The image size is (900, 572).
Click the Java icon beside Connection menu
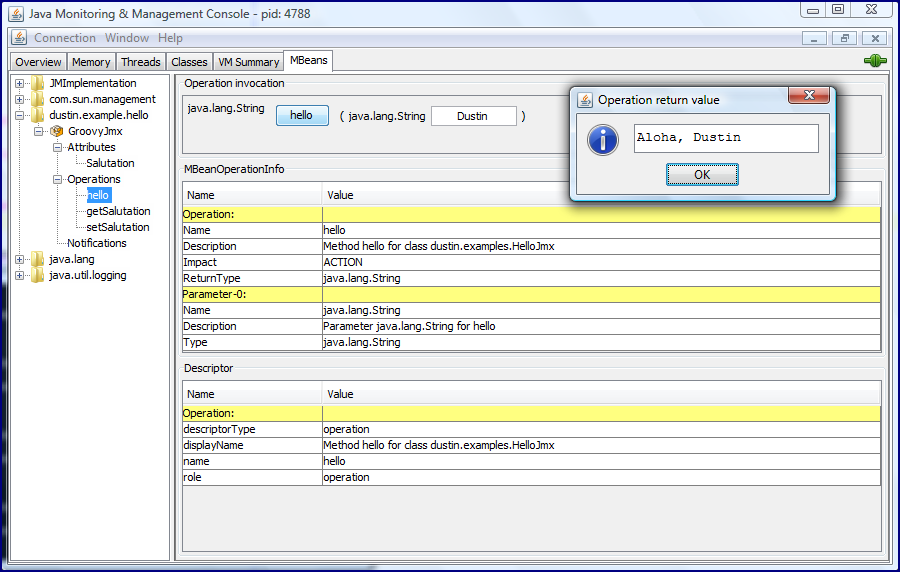[19, 38]
